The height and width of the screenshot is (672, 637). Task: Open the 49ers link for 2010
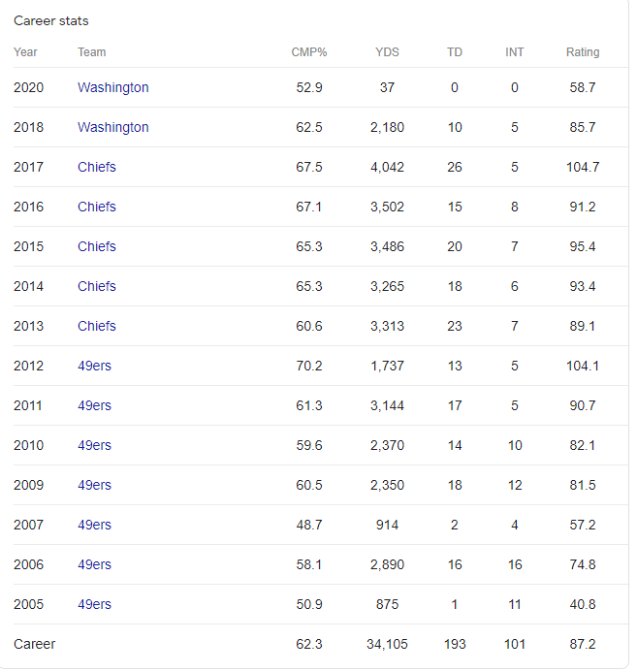pos(94,445)
